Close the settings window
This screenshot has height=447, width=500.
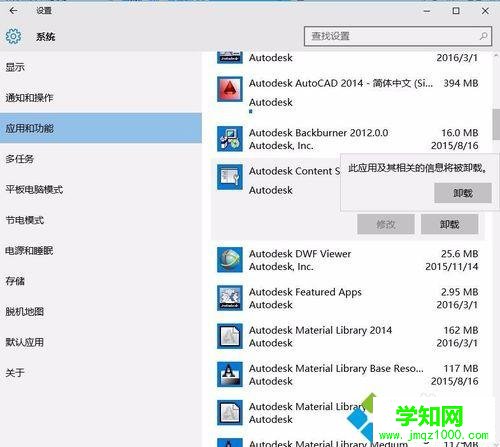tap(485, 11)
